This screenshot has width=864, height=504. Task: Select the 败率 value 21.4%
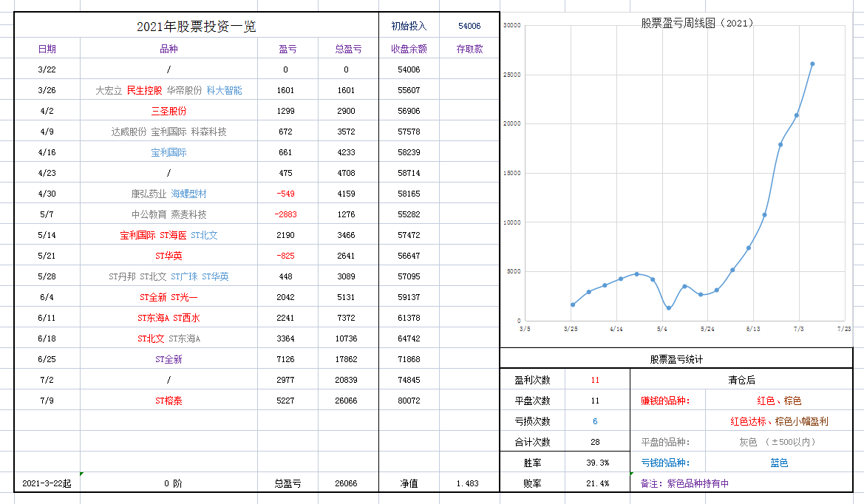(x=598, y=483)
